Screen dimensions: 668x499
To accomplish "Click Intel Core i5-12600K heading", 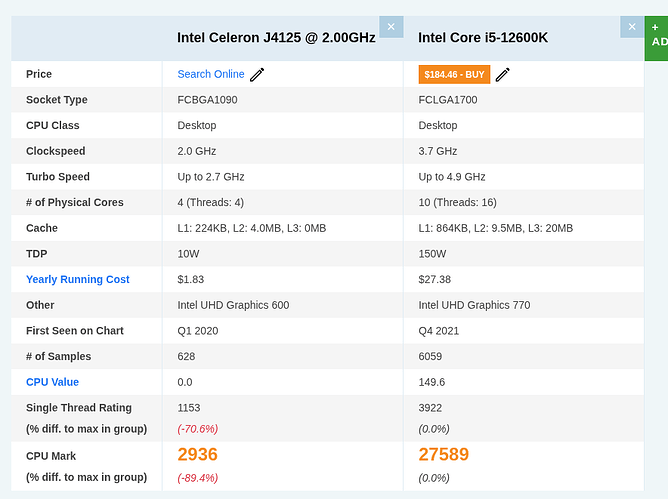I will [483, 37].
